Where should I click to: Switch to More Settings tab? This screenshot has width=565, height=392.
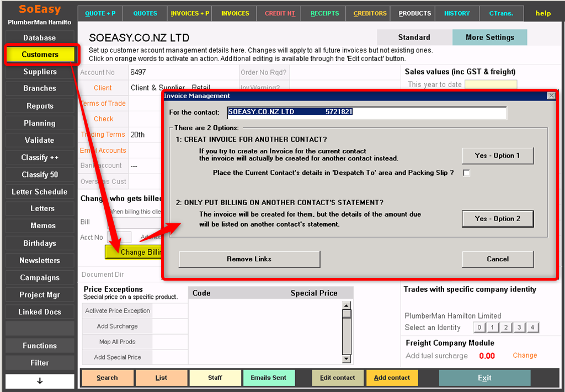click(490, 37)
